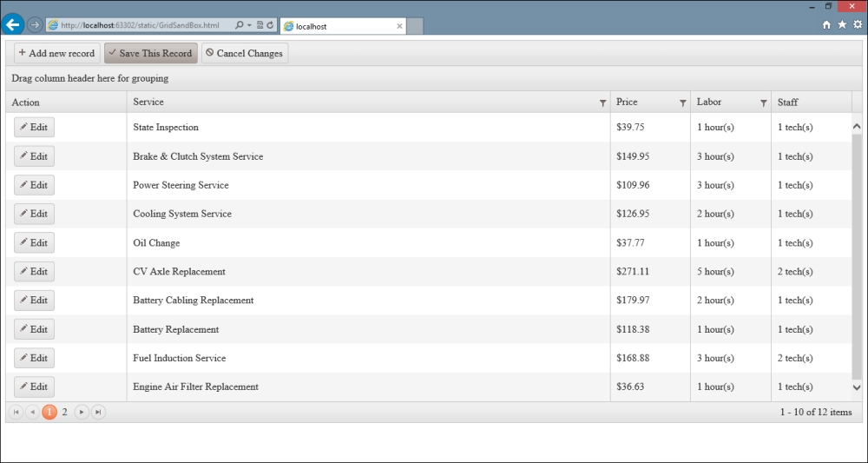868x463 pixels.
Task: Edit the State Inspection row
Action: point(35,128)
